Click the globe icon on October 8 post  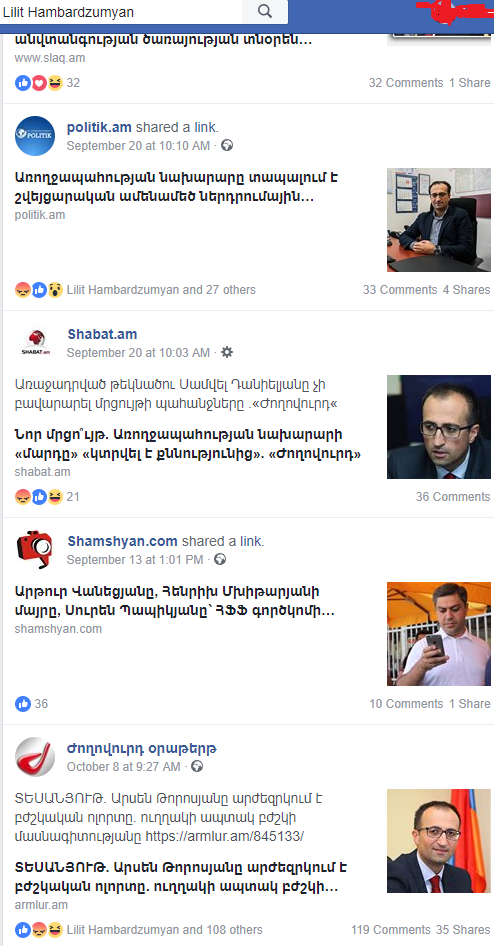point(197,766)
